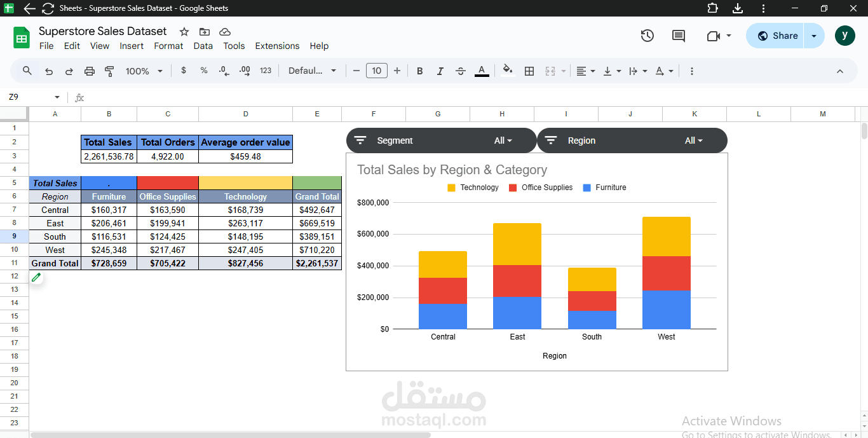Print the spreadsheet
Viewport: 868px width, 438px height.
[x=90, y=71]
